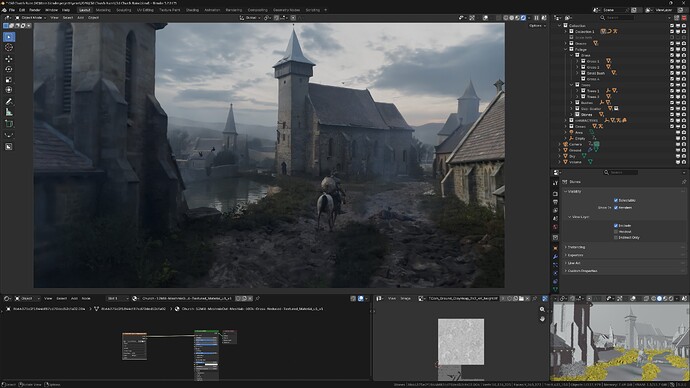The width and height of the screenshot is (690, 388).
Task: Toggle the Foliage collection exclude checkbox
Action: [672, 49]
